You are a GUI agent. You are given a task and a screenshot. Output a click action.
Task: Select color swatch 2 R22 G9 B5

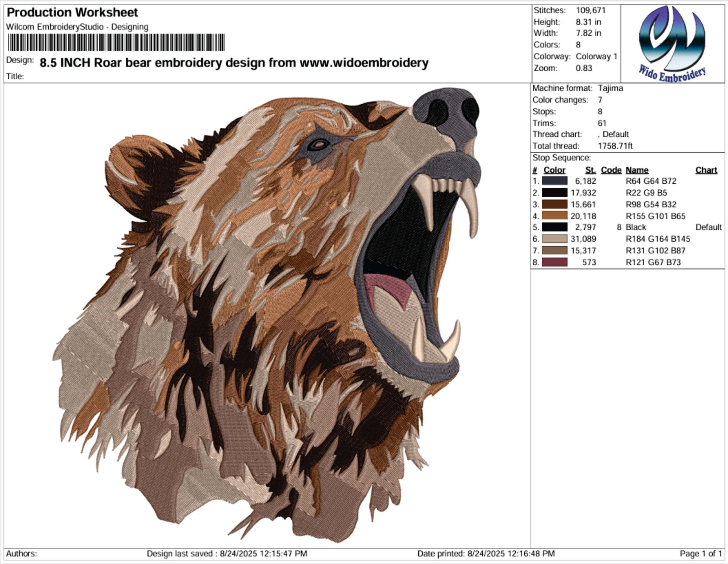tap(555, 192)
